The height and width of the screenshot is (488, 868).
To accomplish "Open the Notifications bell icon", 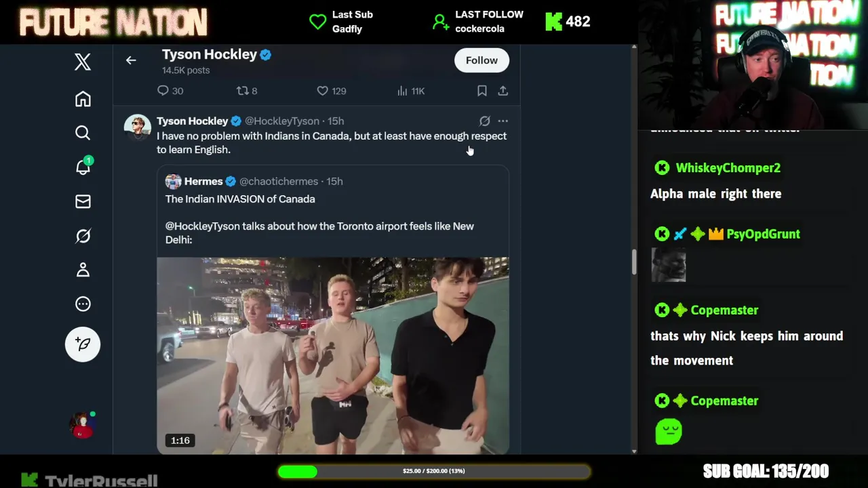I will [83, 167].
